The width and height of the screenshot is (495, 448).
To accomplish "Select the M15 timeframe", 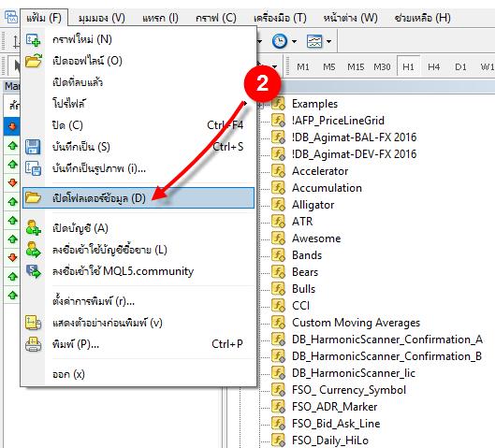I will pos(356,67).
